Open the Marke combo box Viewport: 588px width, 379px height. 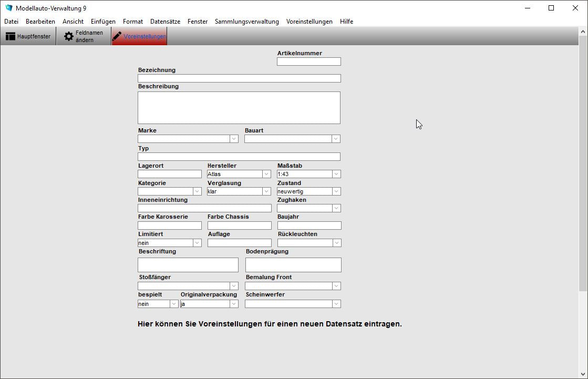[x=234, y=138]
